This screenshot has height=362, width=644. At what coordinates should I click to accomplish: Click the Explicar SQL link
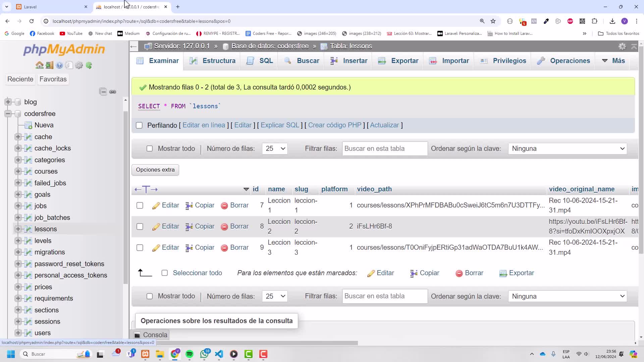[280, 125]
